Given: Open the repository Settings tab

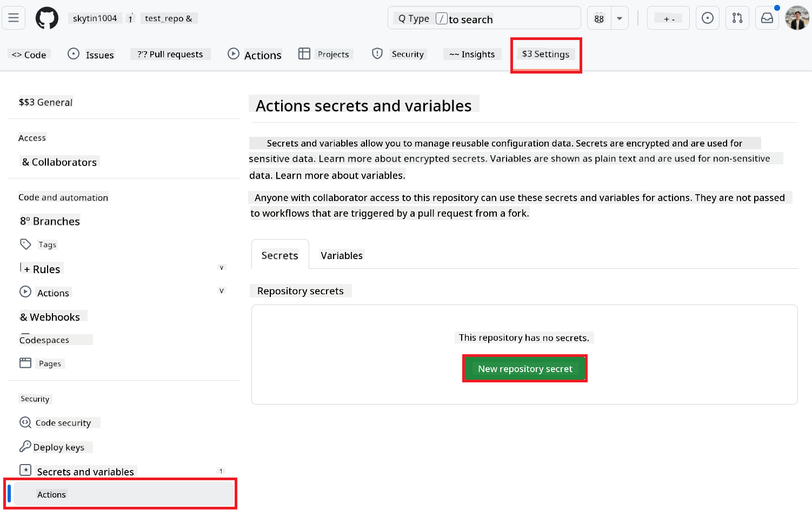Looking at the screenshot, I should [x=545, y=54].
